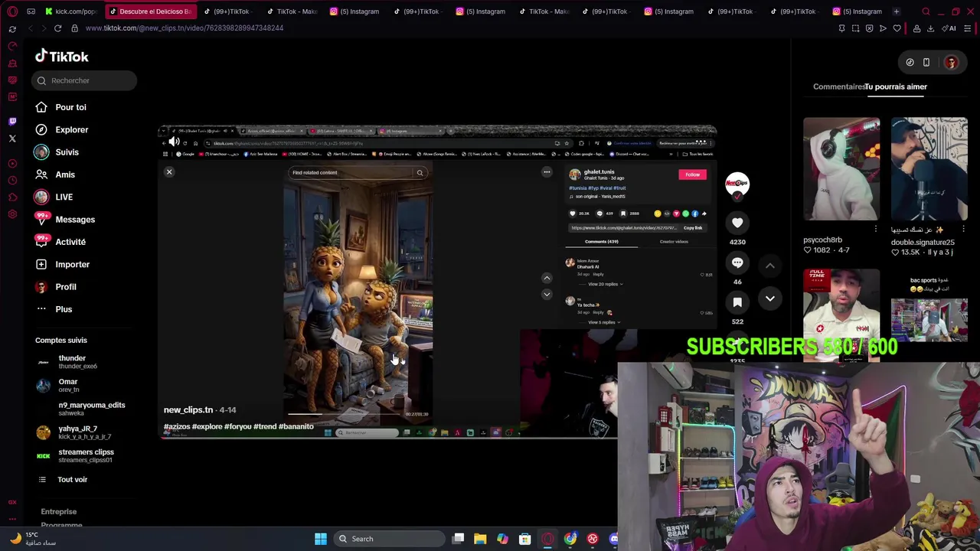
Task: Expand the Plus menu with three dots
Action: (64, 309)
